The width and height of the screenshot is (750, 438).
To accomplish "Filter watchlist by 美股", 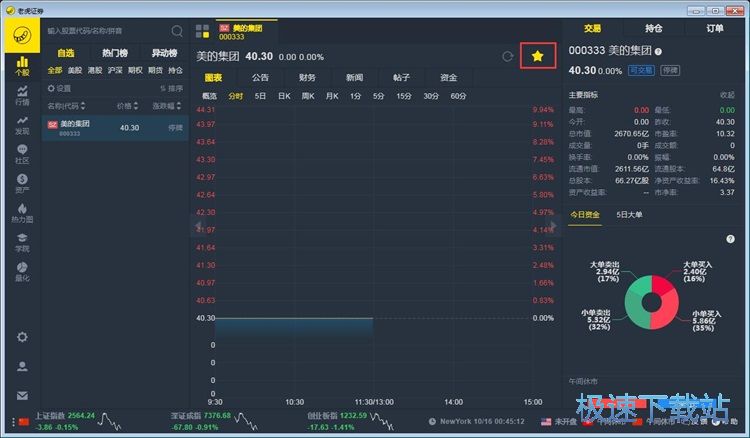I will pyautogui.click(x=75, y=70).
